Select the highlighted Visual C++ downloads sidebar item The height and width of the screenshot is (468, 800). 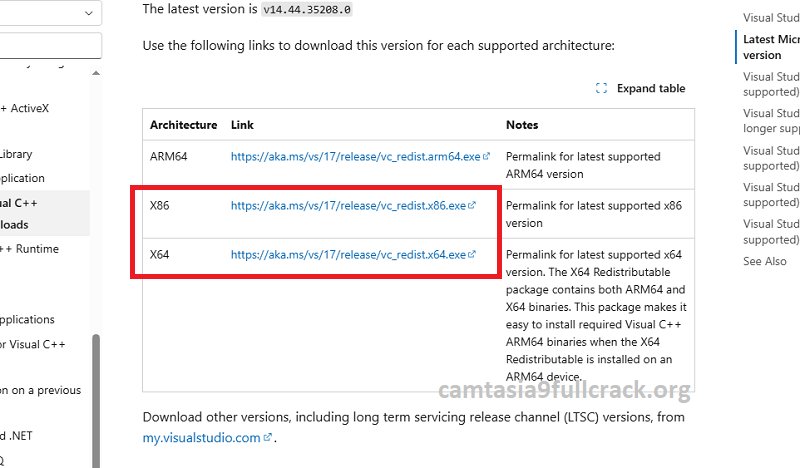[x=45, y=213]
